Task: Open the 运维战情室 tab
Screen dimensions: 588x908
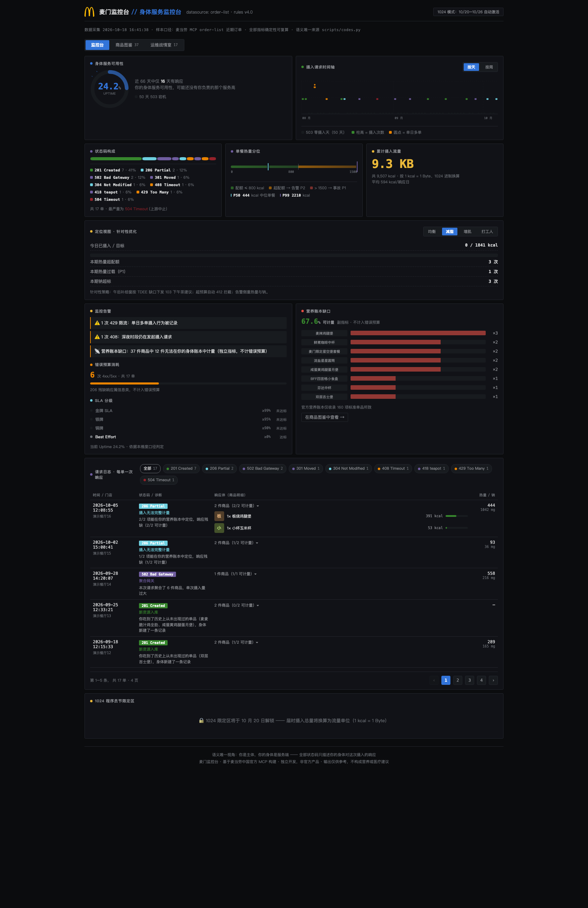Action: pos(164,45)
